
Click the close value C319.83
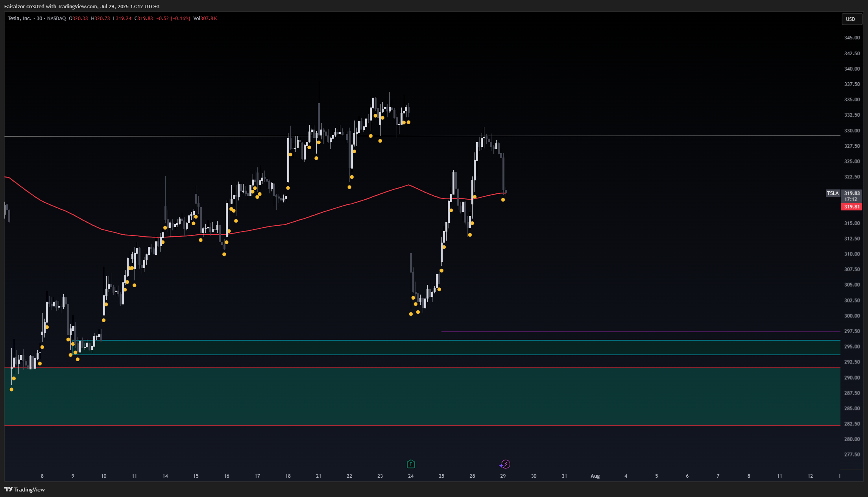click(144, 19)
